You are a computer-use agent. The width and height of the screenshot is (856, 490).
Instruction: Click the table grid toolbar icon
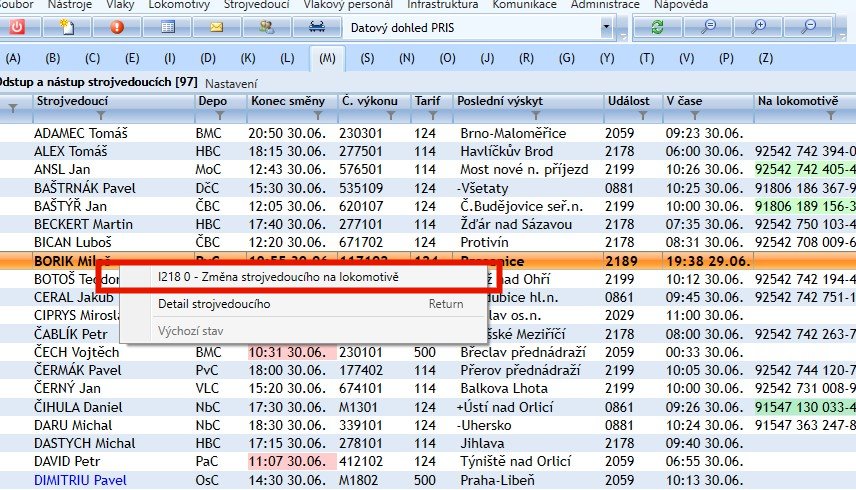(x=167, y=27)
